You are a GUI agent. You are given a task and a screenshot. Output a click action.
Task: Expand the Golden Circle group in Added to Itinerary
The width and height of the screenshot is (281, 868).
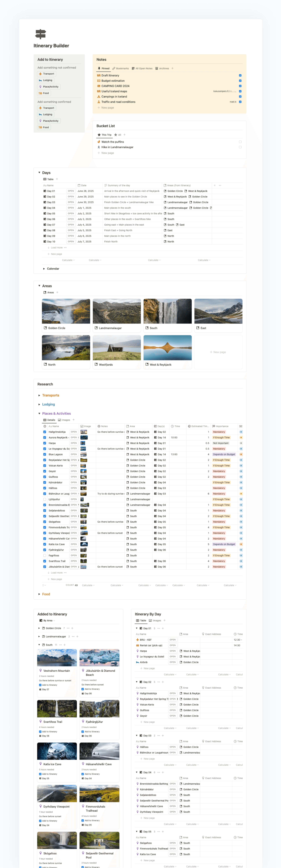click(39, 628)
